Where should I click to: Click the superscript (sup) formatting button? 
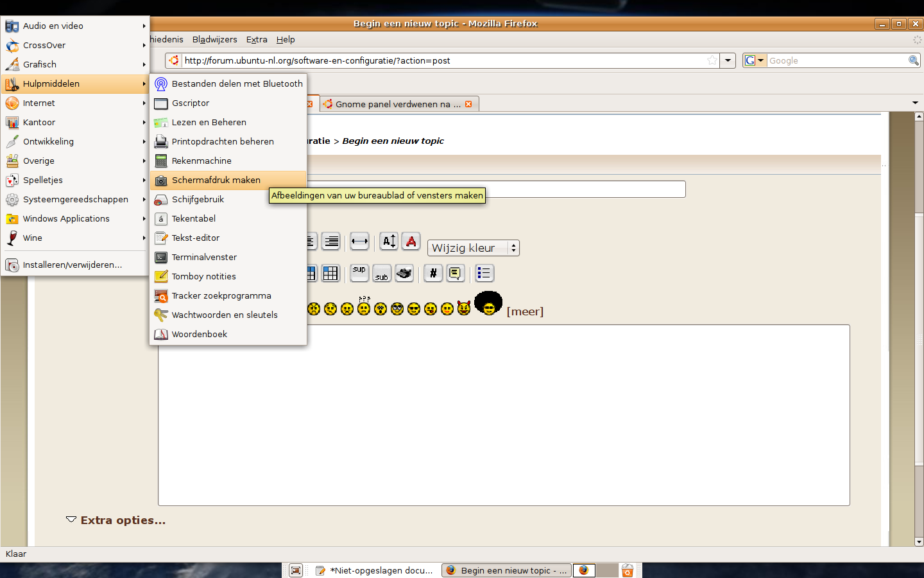(359, 273)
